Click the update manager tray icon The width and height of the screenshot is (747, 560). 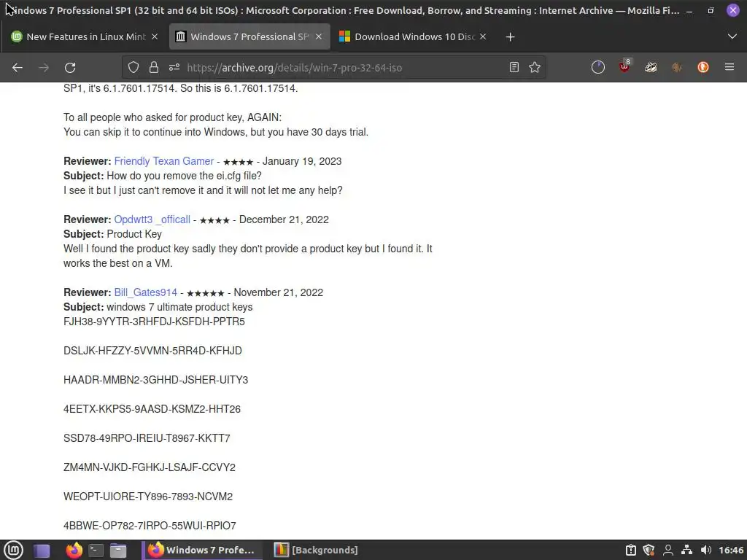631,551
